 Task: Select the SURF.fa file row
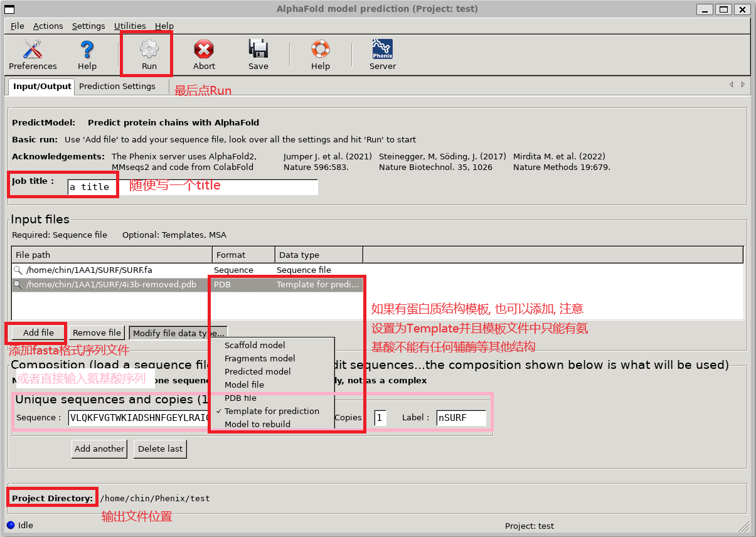(378, 270)
